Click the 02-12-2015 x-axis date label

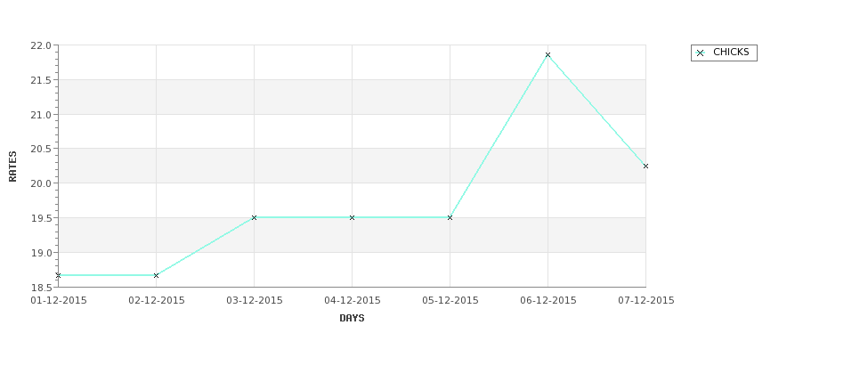click(x=157, y=300)
